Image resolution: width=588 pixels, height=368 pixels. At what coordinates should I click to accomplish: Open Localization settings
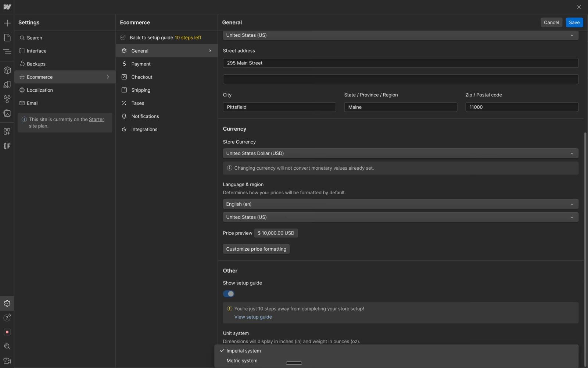[65, 90]
